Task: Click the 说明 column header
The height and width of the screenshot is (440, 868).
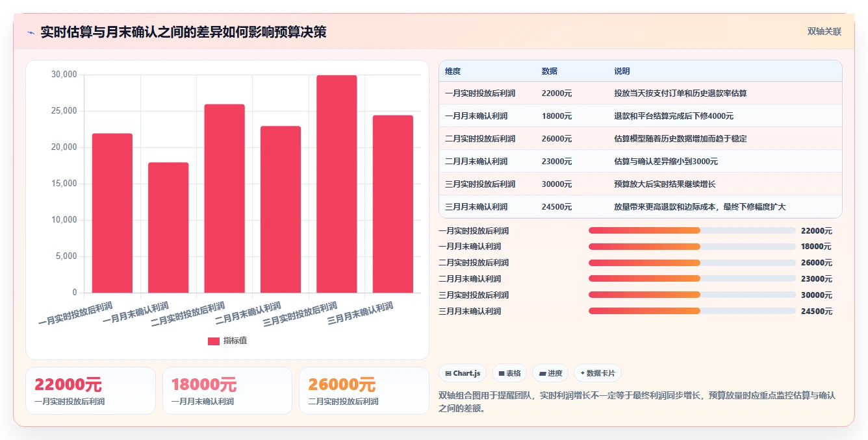Action: (x=622, y=71)
